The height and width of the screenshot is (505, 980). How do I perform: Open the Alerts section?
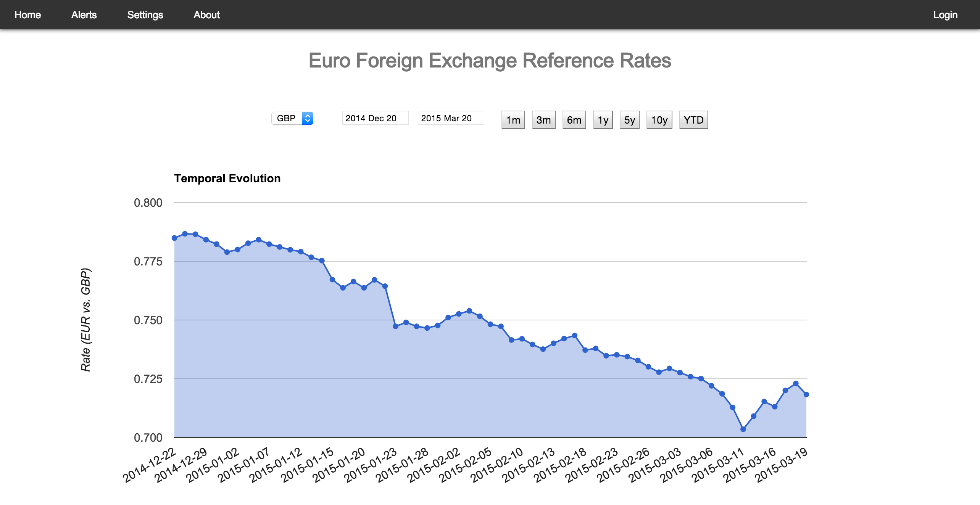tap(84, 14)
